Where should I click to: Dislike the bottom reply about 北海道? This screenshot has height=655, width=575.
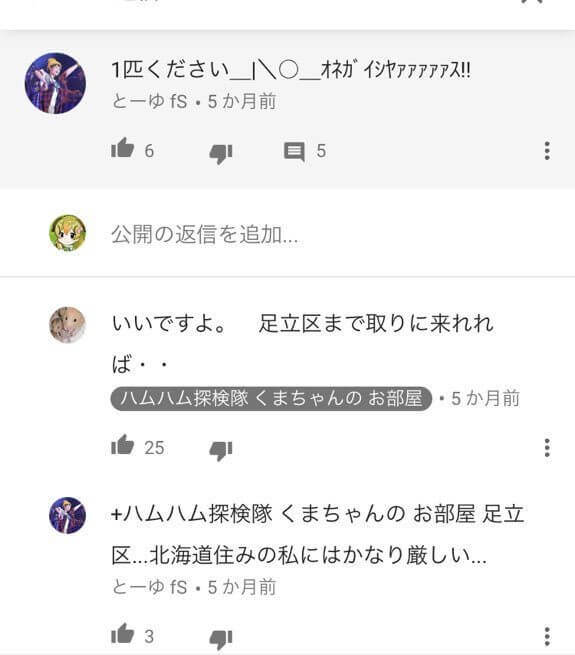click(x=221, y=639)
